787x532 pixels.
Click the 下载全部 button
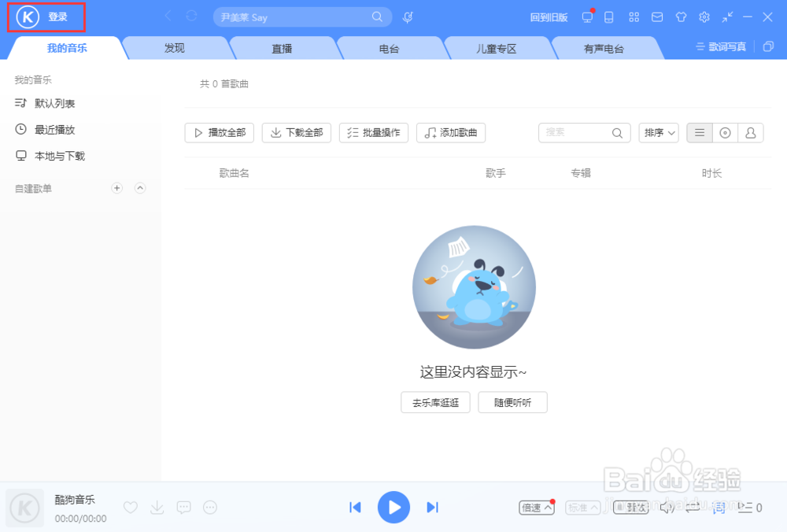[297, 133]
